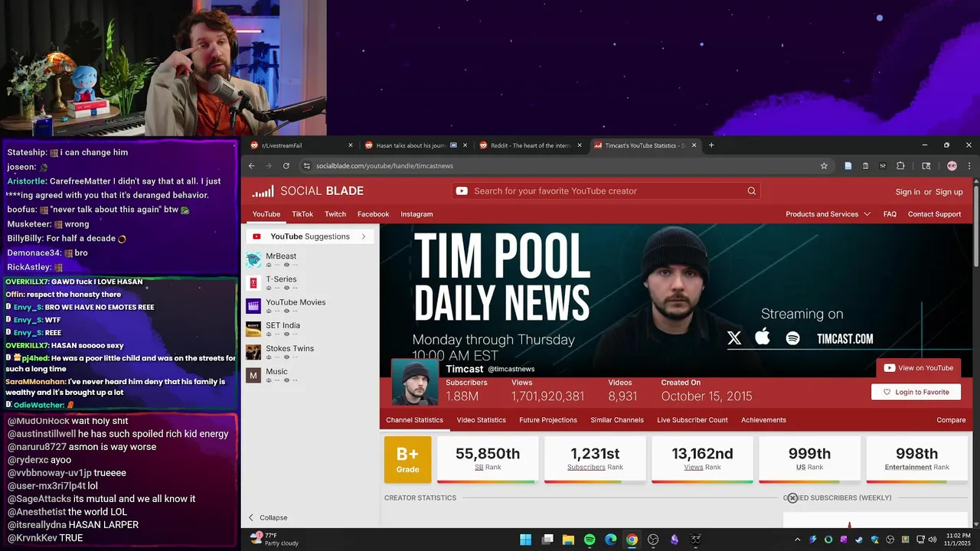Click the Chrome side panel icon
Image resolution: width=980 pixels, height=551 pixels.
[x=926, y=165]
